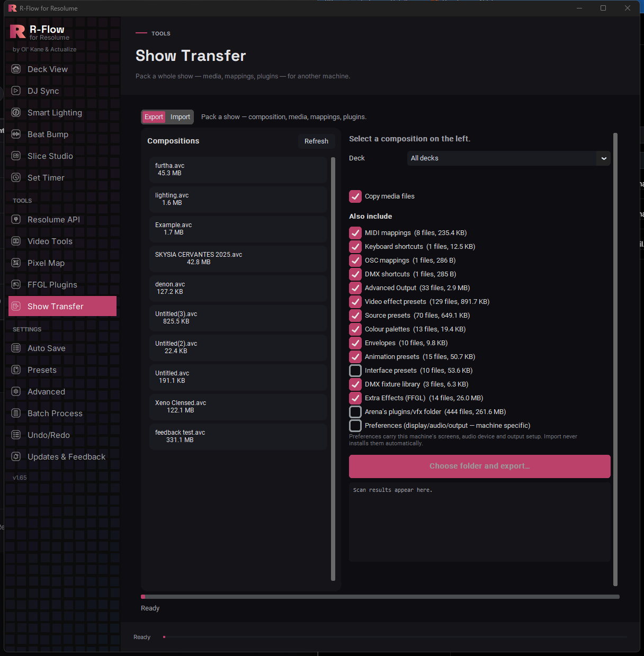The width and height of the screenshot is (644, 656).
Task: Disable Extra Effects (FFGL) checkbox
Action: (355, 398)
